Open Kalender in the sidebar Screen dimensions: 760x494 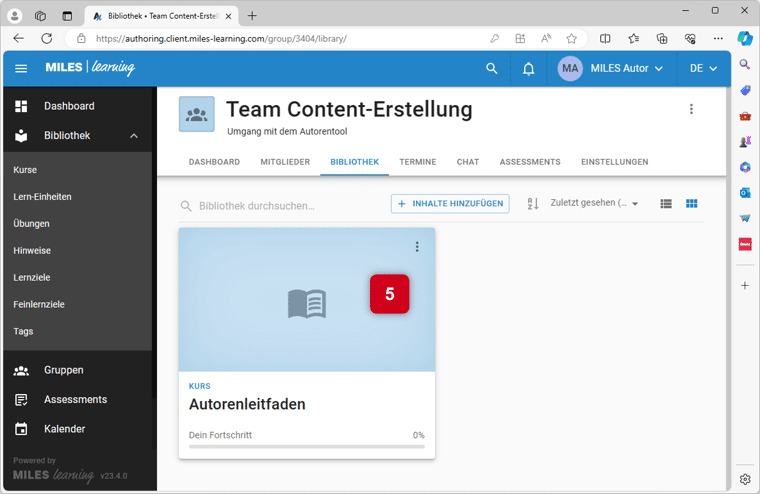[64, 429]
